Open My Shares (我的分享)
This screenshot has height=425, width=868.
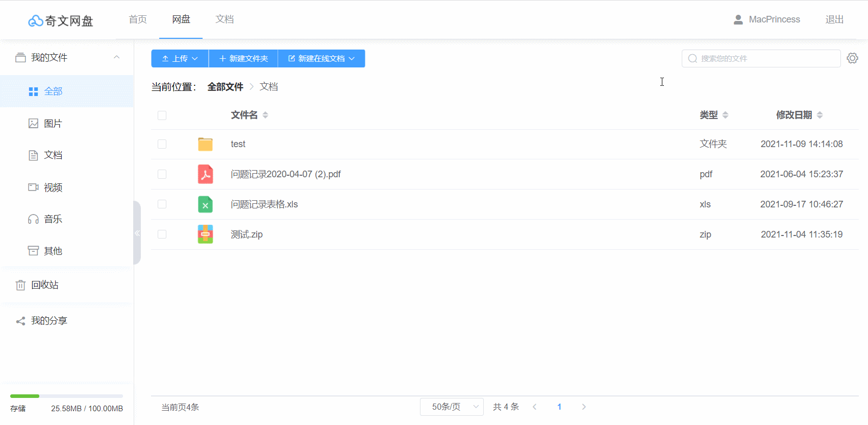click(x=49, y=321)
